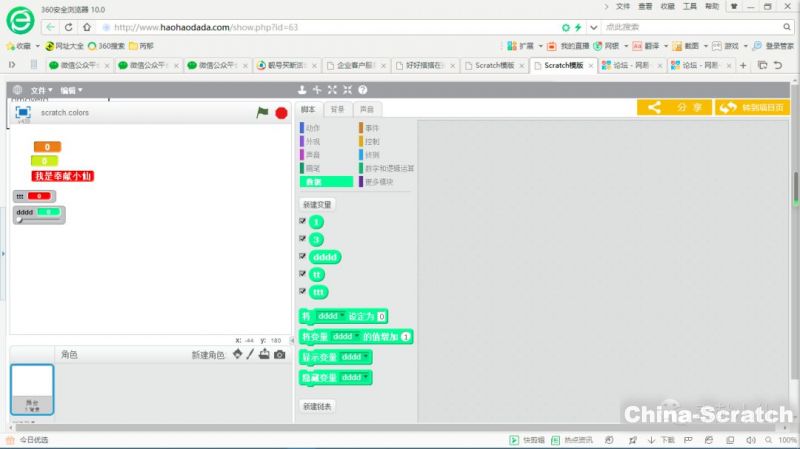Add new sprite from camera
The width and height of the screenshot is (800, 449).
280,355
